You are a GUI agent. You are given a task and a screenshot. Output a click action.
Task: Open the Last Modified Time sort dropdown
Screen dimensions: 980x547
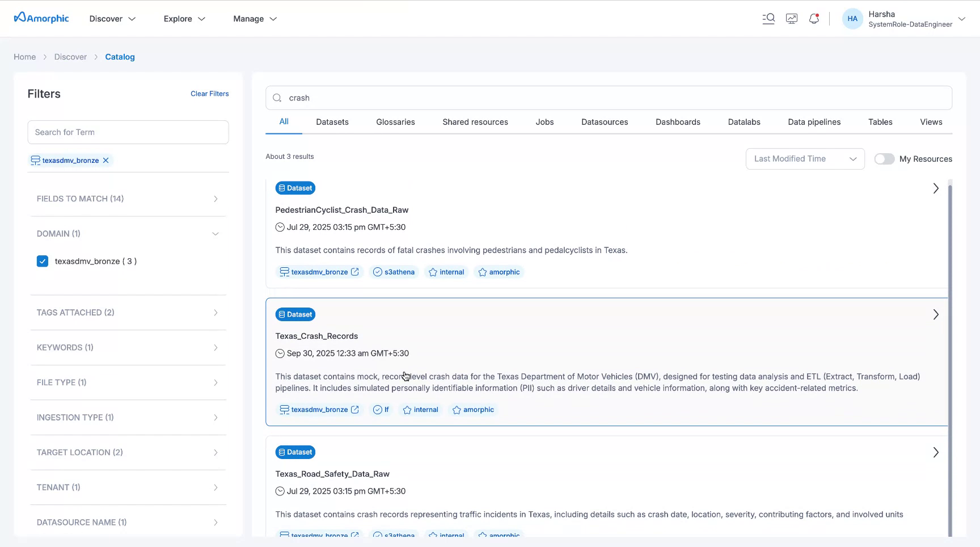(805, 159)
